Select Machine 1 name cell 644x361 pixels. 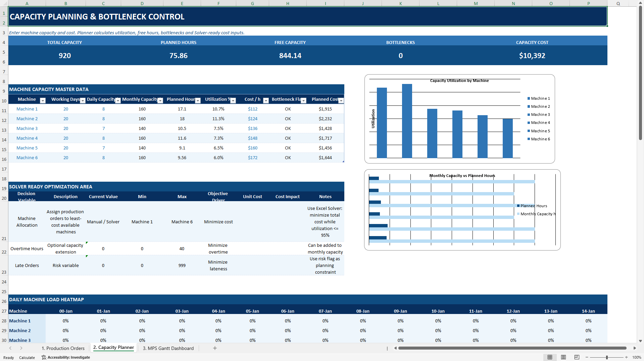pyautogui.click(x=27, y=109)
